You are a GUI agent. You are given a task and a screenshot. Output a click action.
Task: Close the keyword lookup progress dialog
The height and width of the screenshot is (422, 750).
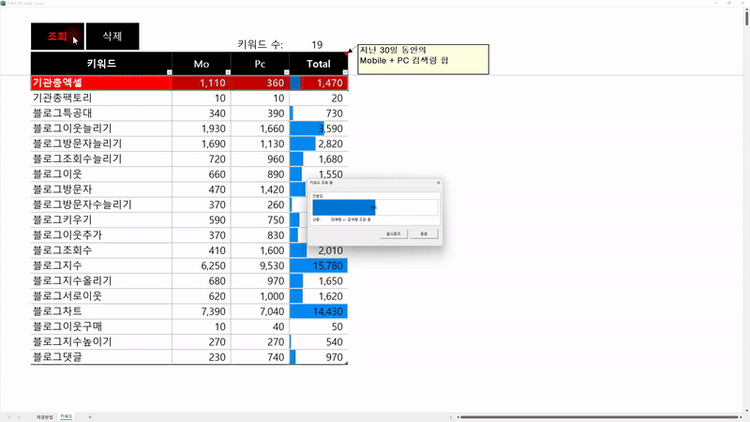click(438, 183)
